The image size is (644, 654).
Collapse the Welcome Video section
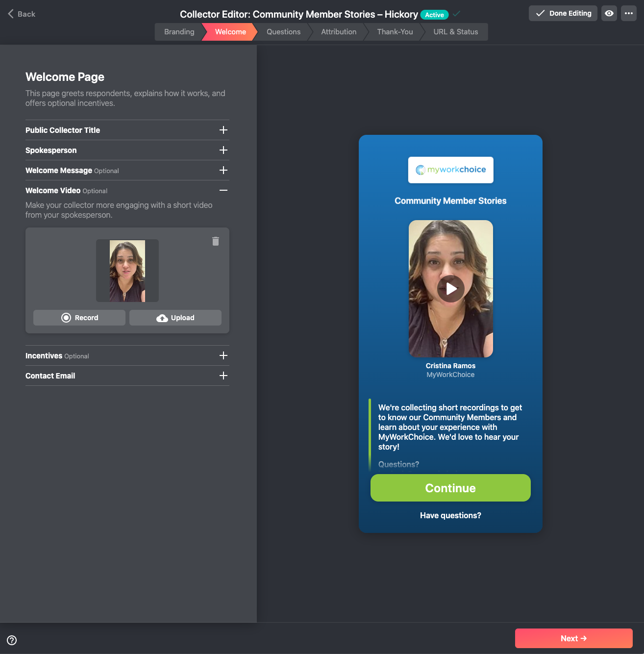coord(223,190)
